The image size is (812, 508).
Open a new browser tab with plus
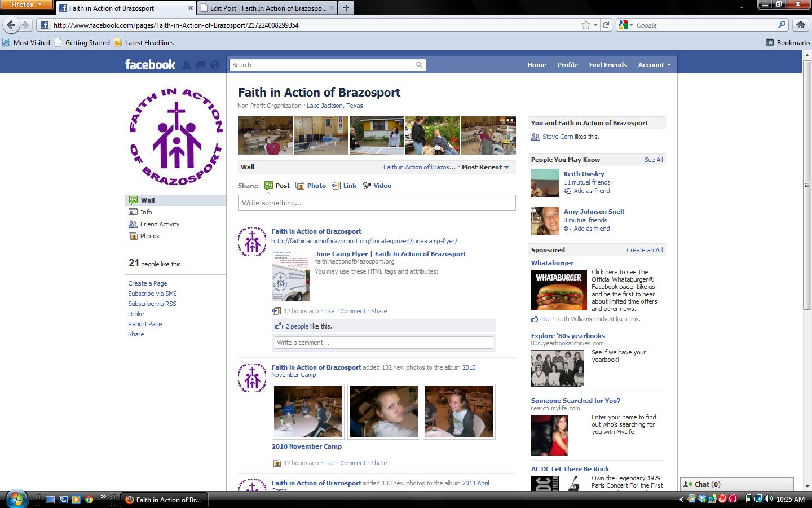coord(346,8)
